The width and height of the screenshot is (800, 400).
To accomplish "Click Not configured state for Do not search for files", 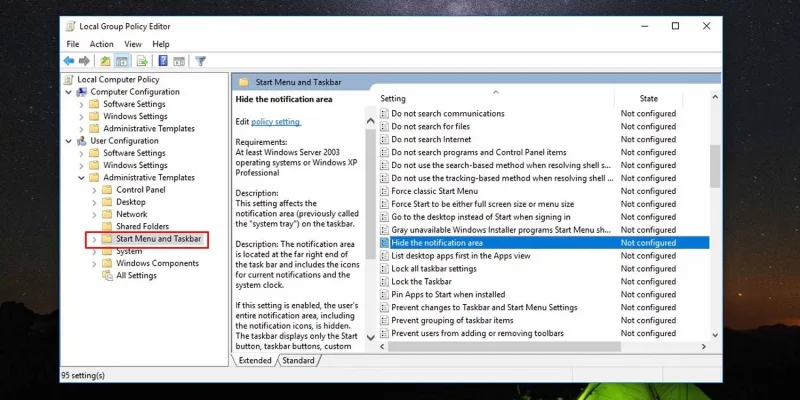I will 648,127.
